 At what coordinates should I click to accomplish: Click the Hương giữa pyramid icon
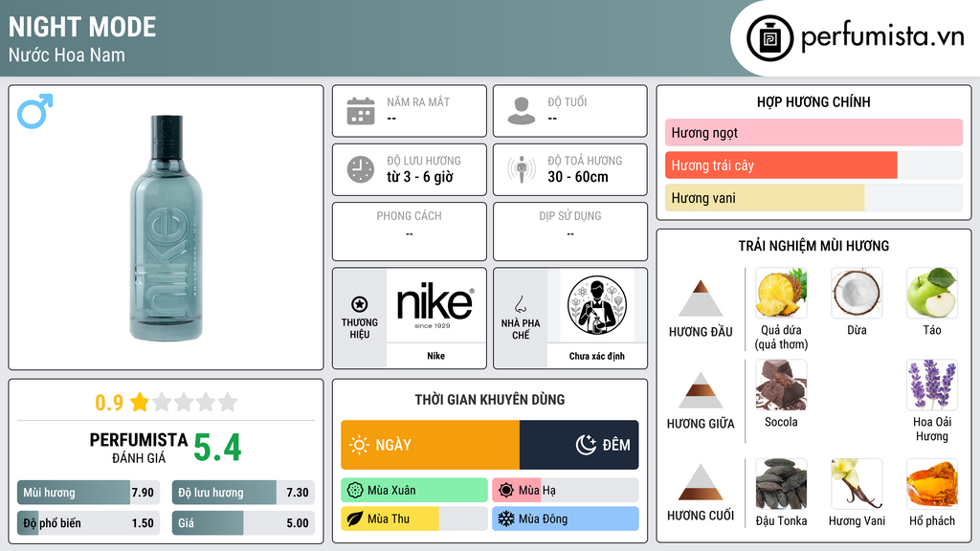pos(701,390)
